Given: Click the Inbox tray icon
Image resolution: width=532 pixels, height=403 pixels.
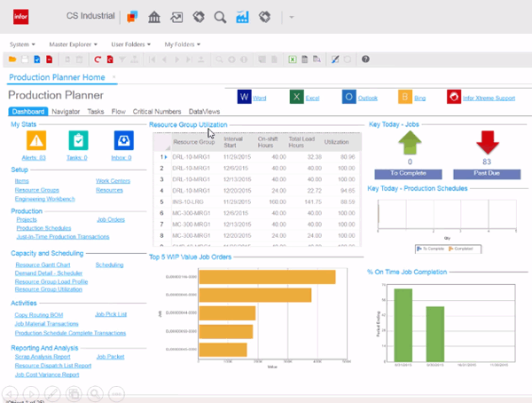Looking at the screenshot, I should (124, 140).
